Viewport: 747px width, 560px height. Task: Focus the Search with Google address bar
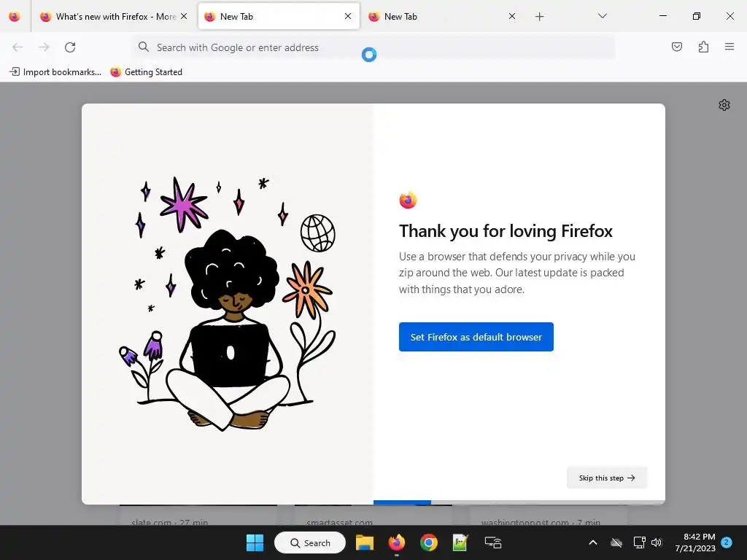374,47
